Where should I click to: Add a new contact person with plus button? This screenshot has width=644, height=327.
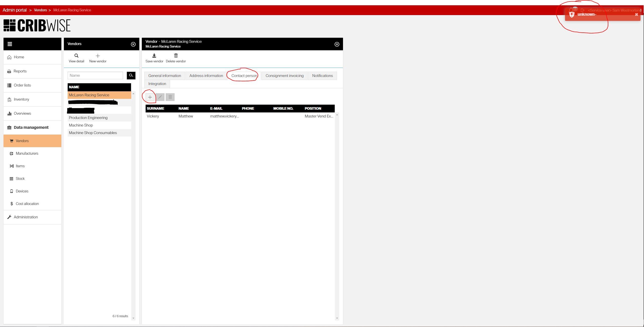[x=150, y=97]
